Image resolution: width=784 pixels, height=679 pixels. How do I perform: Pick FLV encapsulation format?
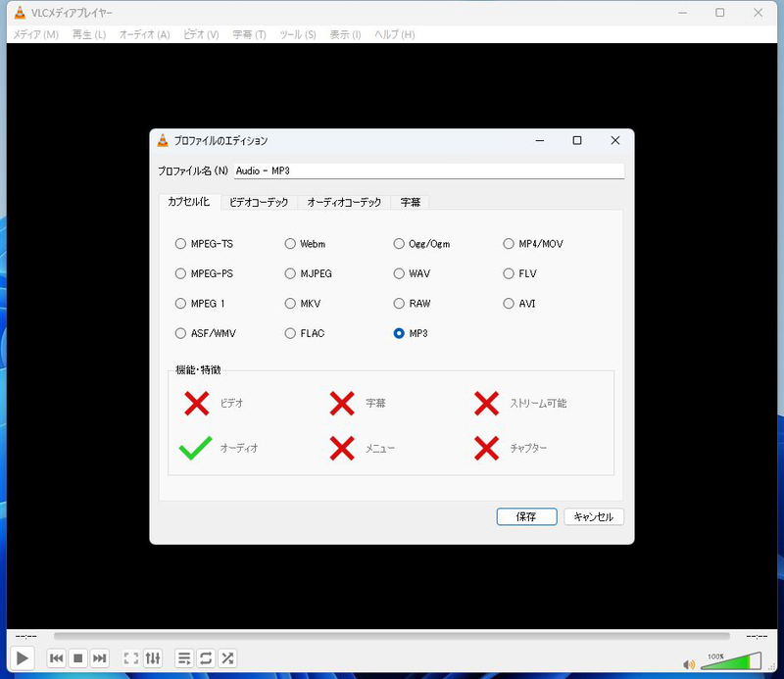click(520, 273)
